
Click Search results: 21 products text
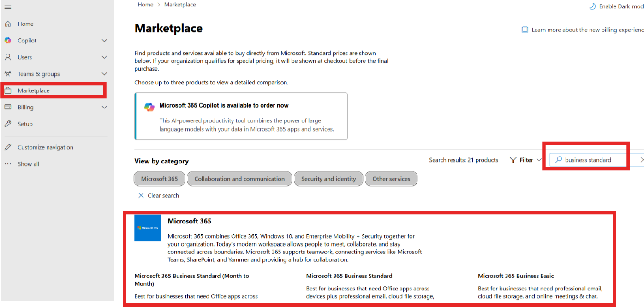(464, 160)
